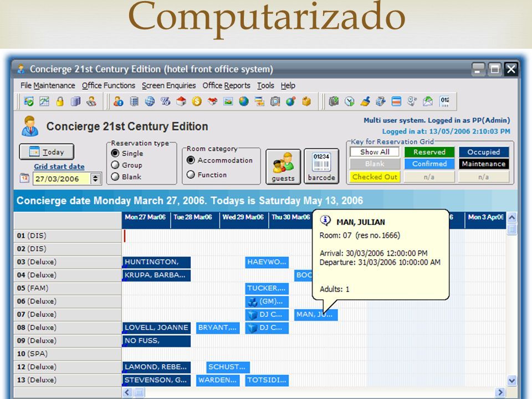Select the KRUPA, BARBA... reservation block
The width and height of the screenshot is (532, 399).
tap(156, 275)
